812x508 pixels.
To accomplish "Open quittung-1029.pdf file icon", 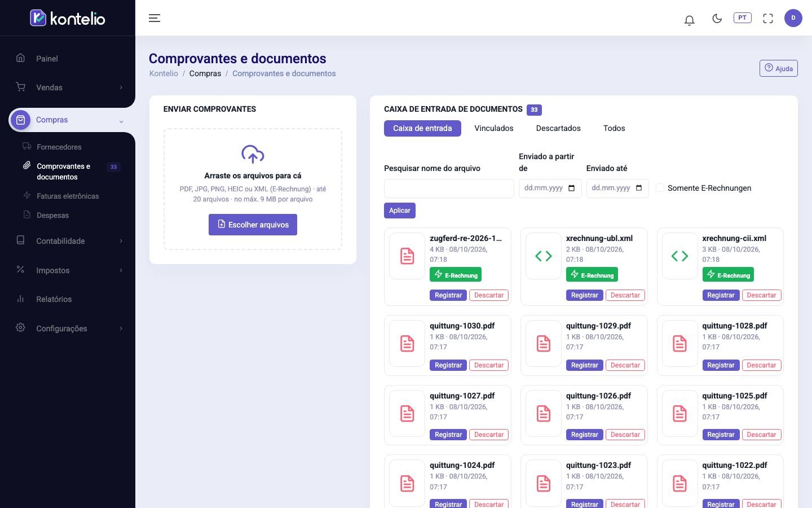I will click(544, 343).
